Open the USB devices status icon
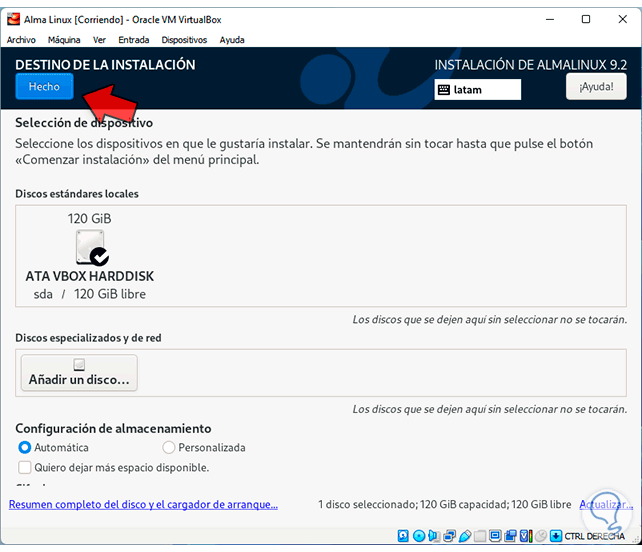Viewport: 642px width, 552px height. 465,536
